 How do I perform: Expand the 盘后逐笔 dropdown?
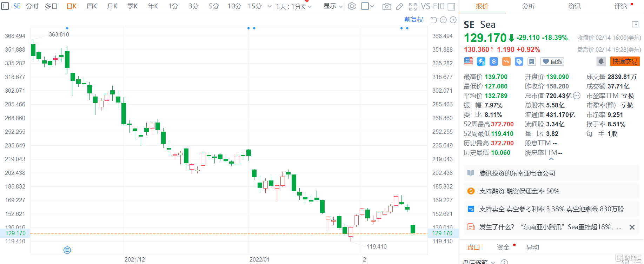coord(479,262)
